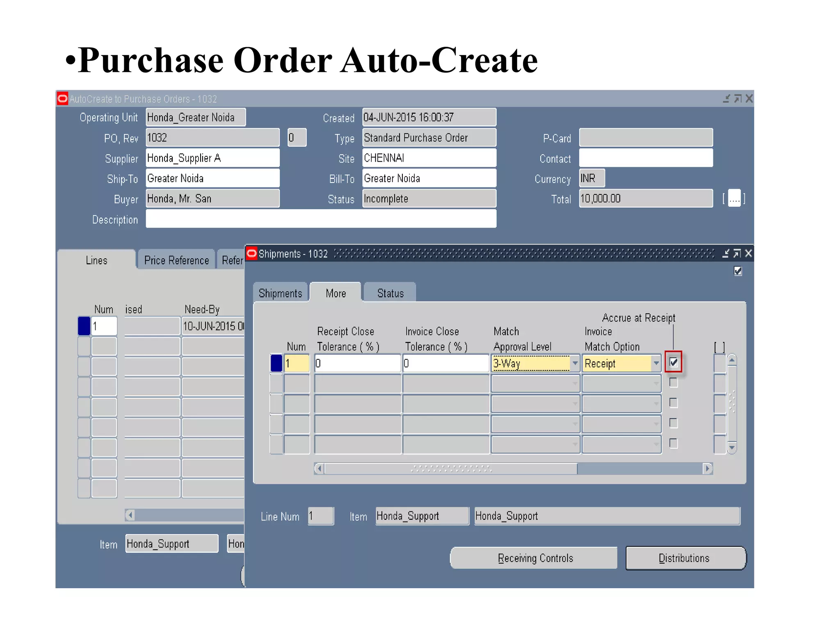
Task: Open Match Approval Level dropdown in third row
Action: point(575,404)
